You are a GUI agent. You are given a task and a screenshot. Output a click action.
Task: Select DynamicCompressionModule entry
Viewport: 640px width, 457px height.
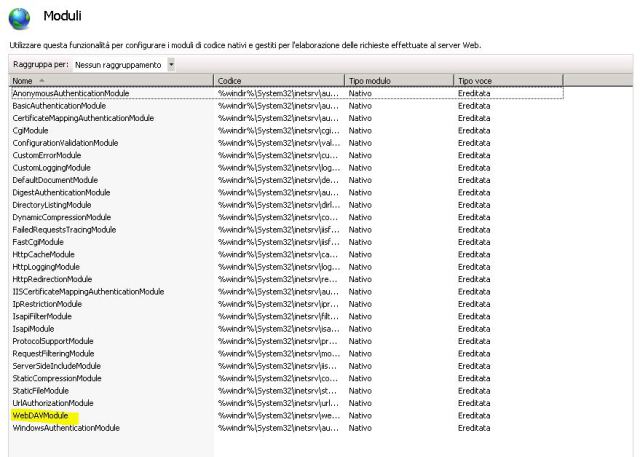tap(62, 217)
